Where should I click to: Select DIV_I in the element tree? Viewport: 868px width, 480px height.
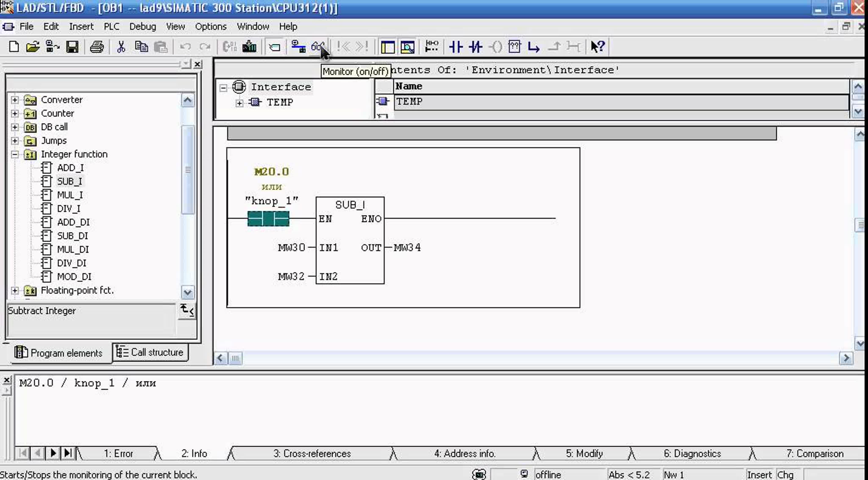69,209
